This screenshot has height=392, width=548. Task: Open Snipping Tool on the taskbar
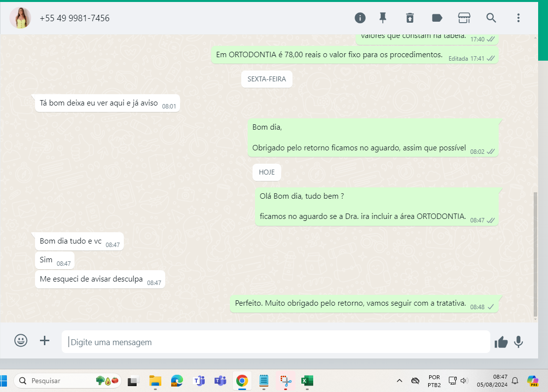point(286,381)
